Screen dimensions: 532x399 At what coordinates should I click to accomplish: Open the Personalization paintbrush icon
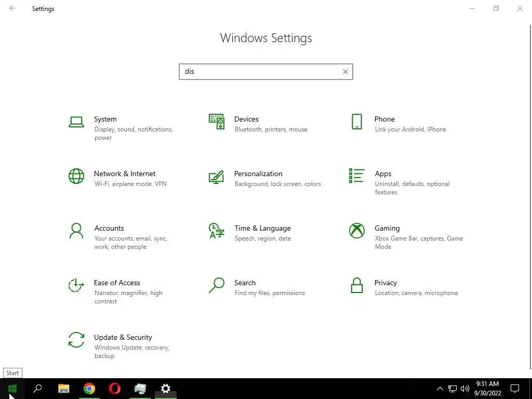(217, 177)
